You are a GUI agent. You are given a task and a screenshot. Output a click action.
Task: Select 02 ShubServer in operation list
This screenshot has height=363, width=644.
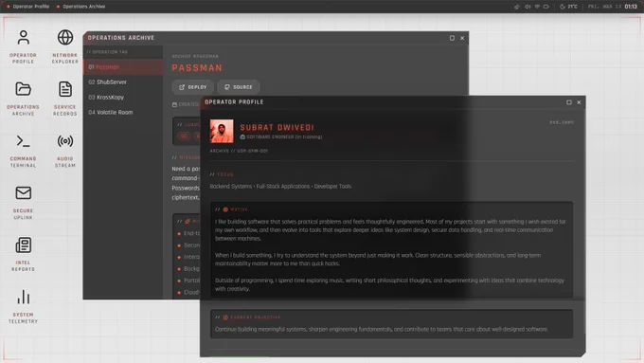tap(123, 82)
